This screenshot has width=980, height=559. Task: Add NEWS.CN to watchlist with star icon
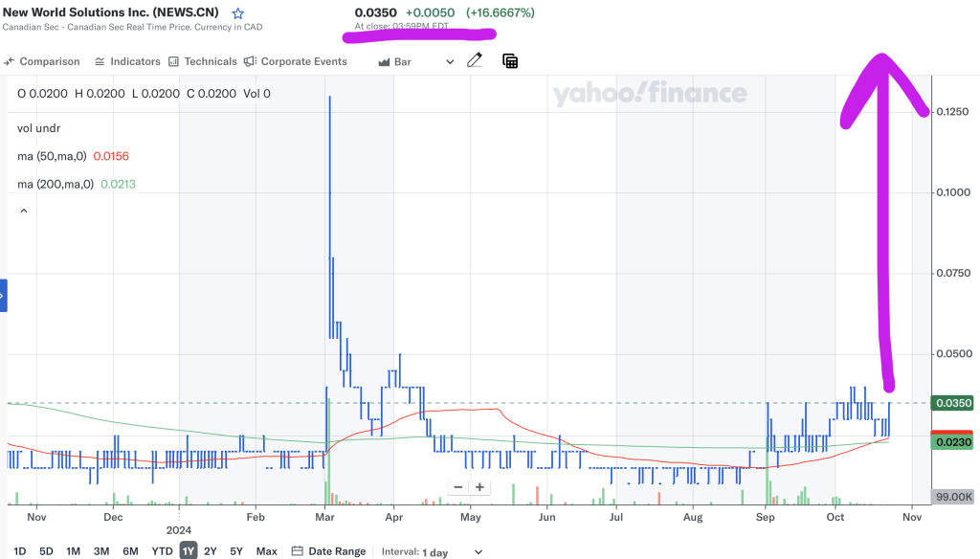tap(238, 13)
